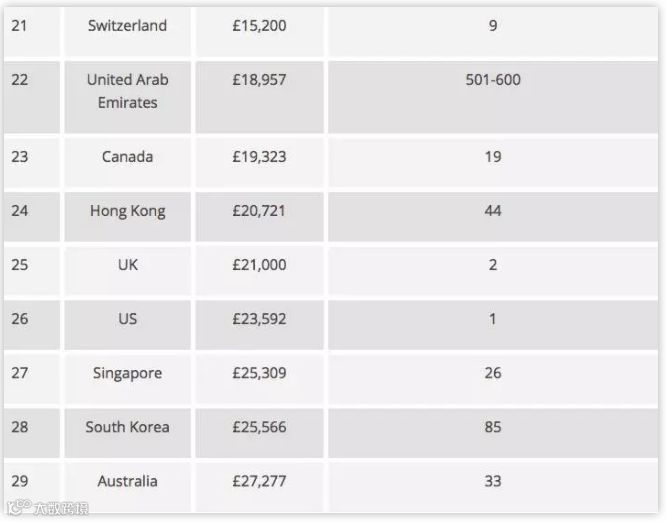Click the £21,000 cost value
Viewport: 666px width, 522px height.
click(x=259, y=265)
